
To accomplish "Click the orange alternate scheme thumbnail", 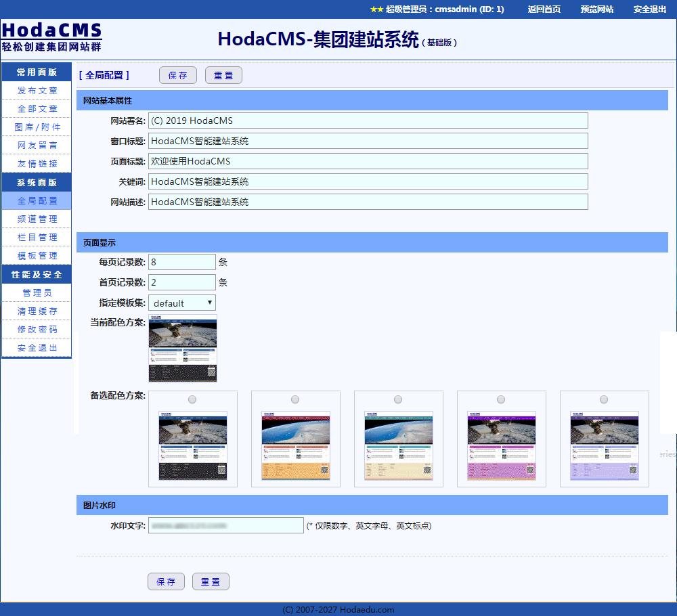I will coord(296,445).
